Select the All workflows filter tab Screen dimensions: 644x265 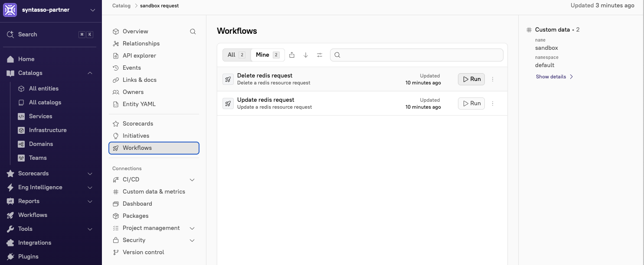point(231,55)
